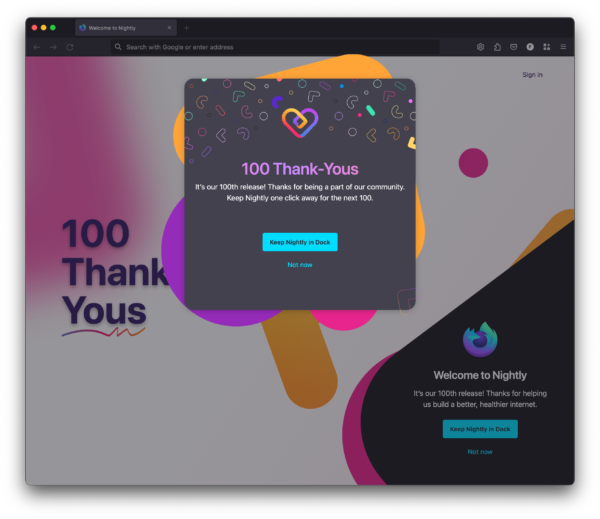Go back with the back arrow

tap(37, 47)
